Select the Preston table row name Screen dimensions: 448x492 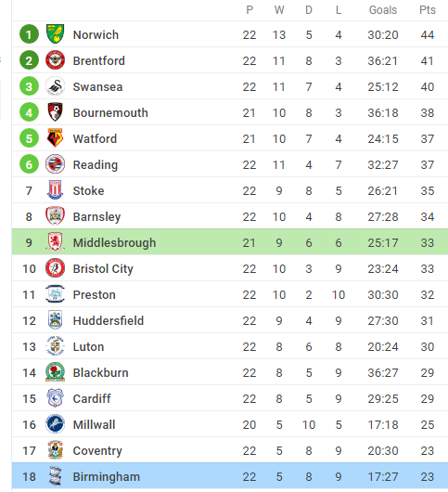tap(95, 295)
